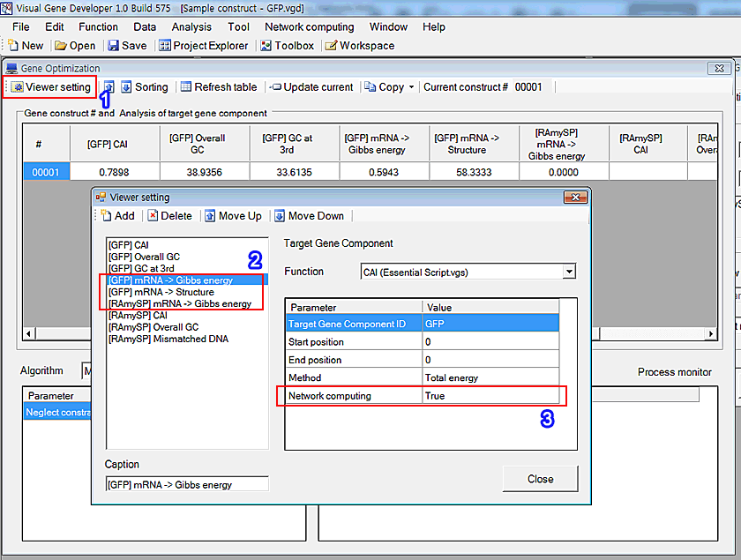
Task: Click table scroll left arrow
Action: [29, 333]
